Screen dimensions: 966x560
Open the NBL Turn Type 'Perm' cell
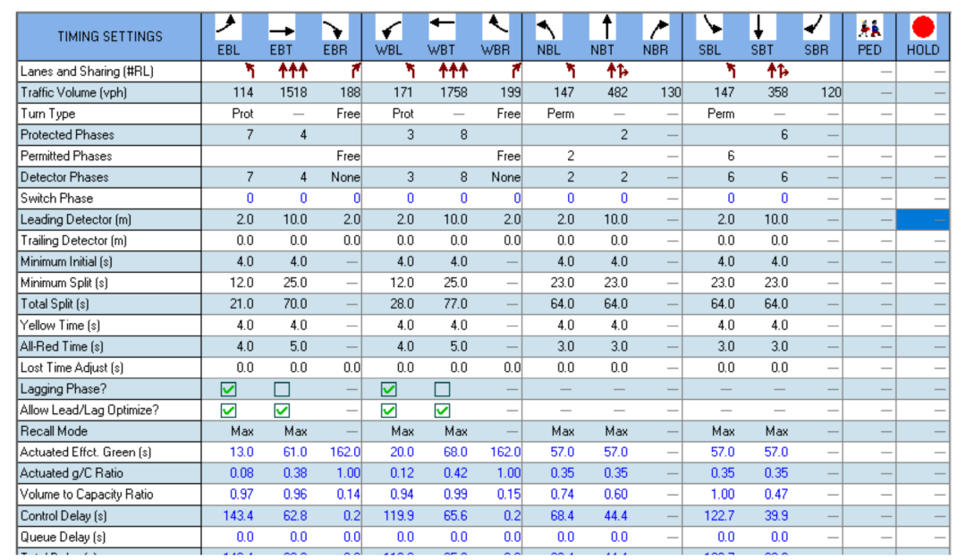tap(562, 114)
